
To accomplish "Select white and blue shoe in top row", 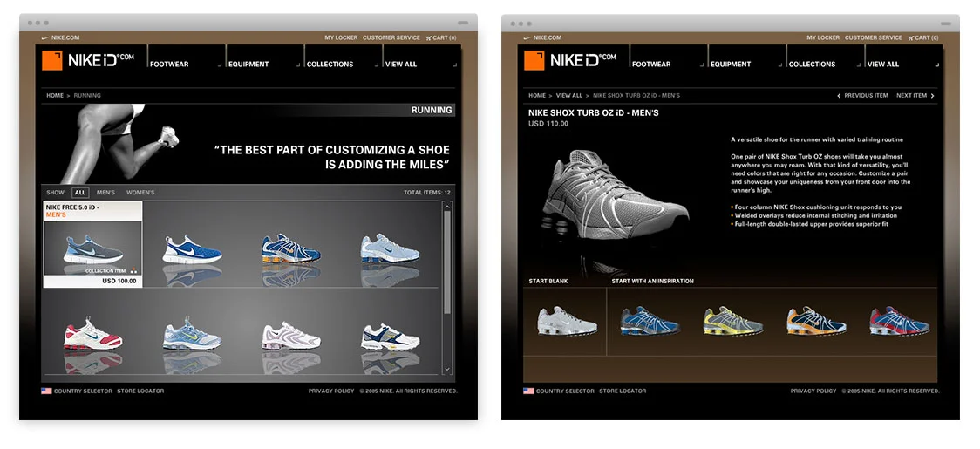I will click(192, 249).
